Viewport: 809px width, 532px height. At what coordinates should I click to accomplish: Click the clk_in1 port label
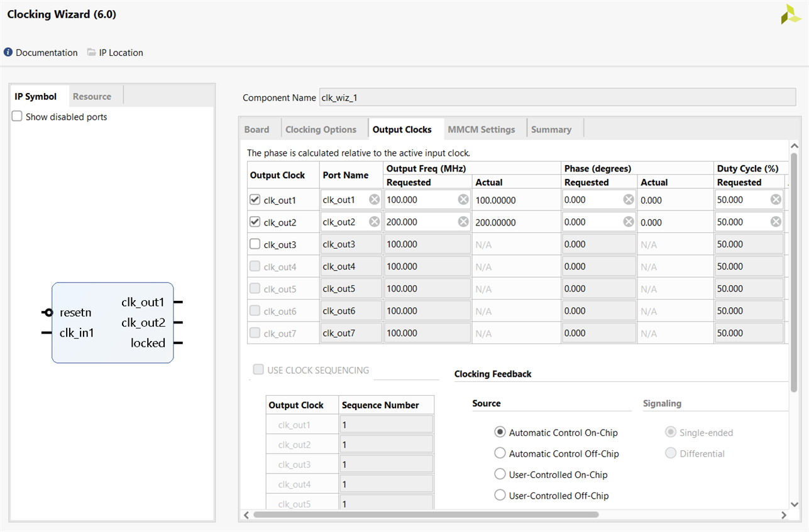(77, 333)
